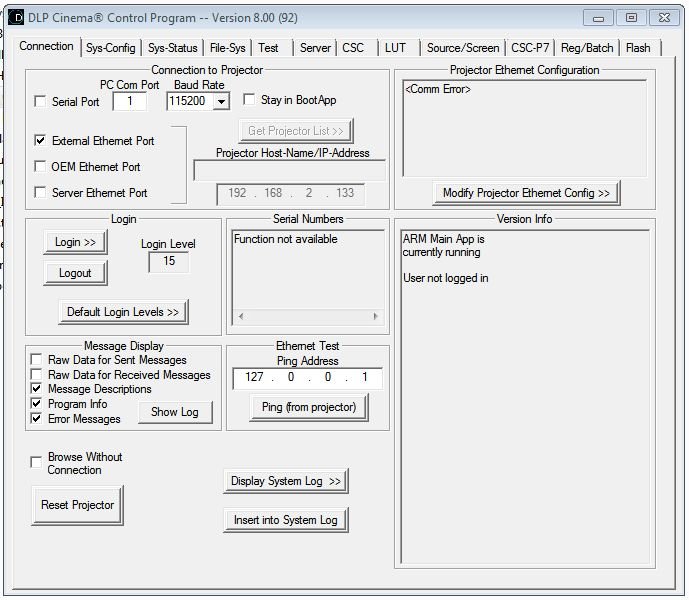
Task: Click the PC Com Port field
Action: 130,102
